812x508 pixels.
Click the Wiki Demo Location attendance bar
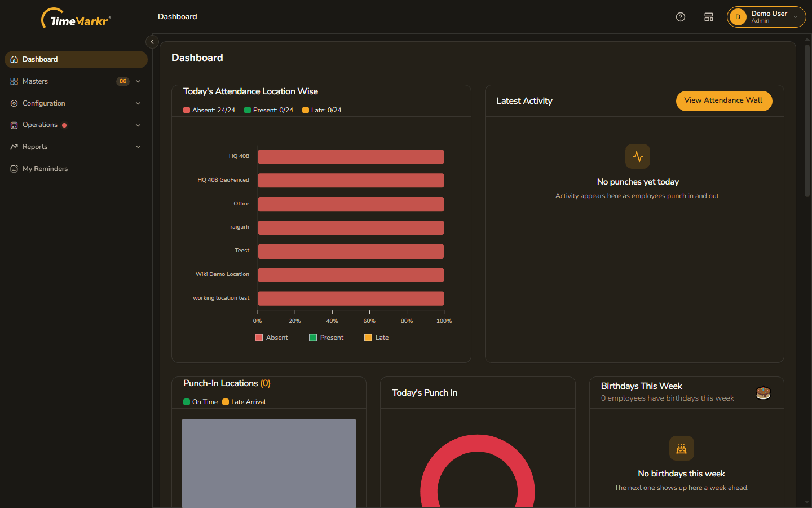pyautogui.click(x=351, y=274)
